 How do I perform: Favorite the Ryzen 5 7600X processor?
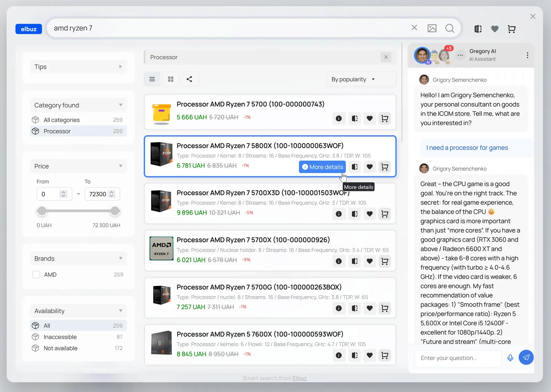pyautogui.click(x=370, y=355)
